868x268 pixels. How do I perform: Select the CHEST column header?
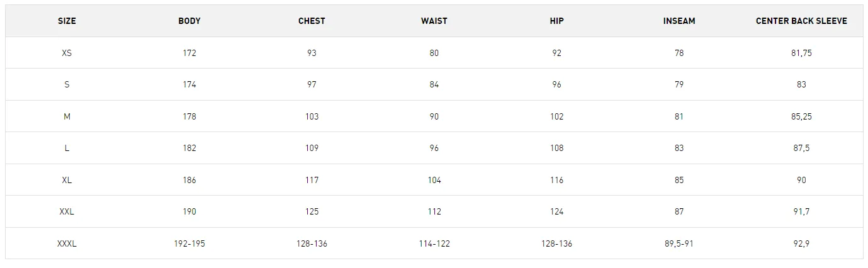312,21
